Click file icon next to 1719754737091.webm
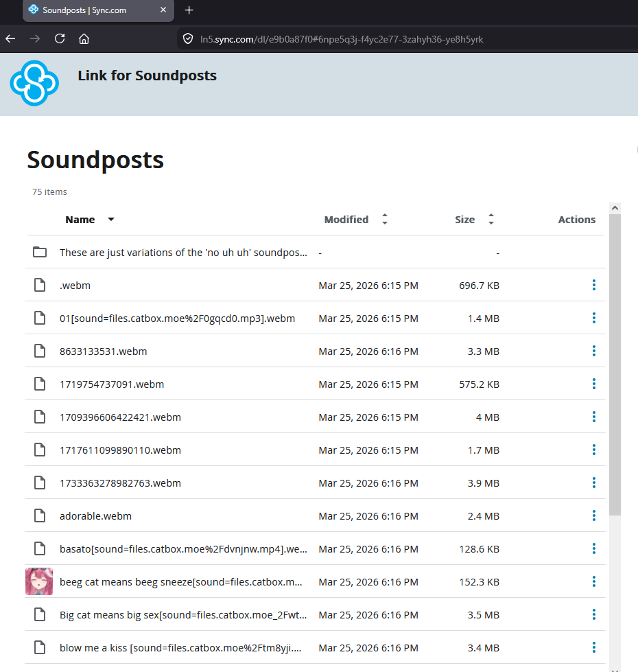Image resolution: width=638 pixels, height=672 pixels. click(40, 384)
